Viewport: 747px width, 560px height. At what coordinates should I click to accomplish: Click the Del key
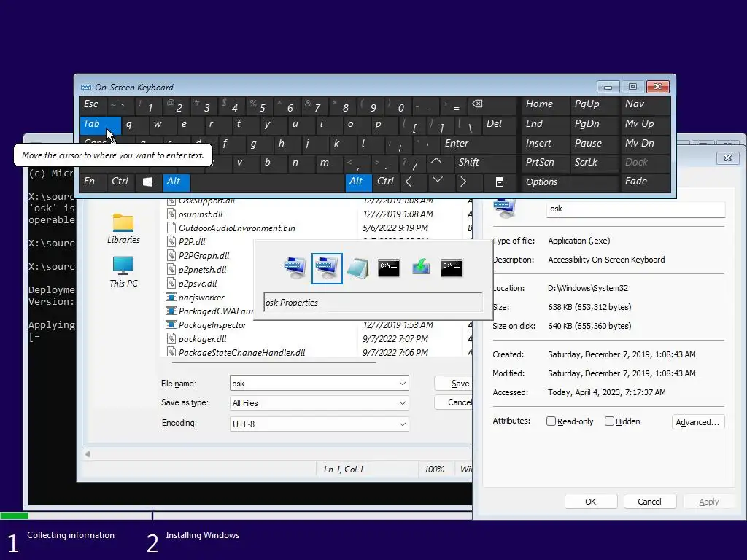pyautogui.click(x=499, y=125)
